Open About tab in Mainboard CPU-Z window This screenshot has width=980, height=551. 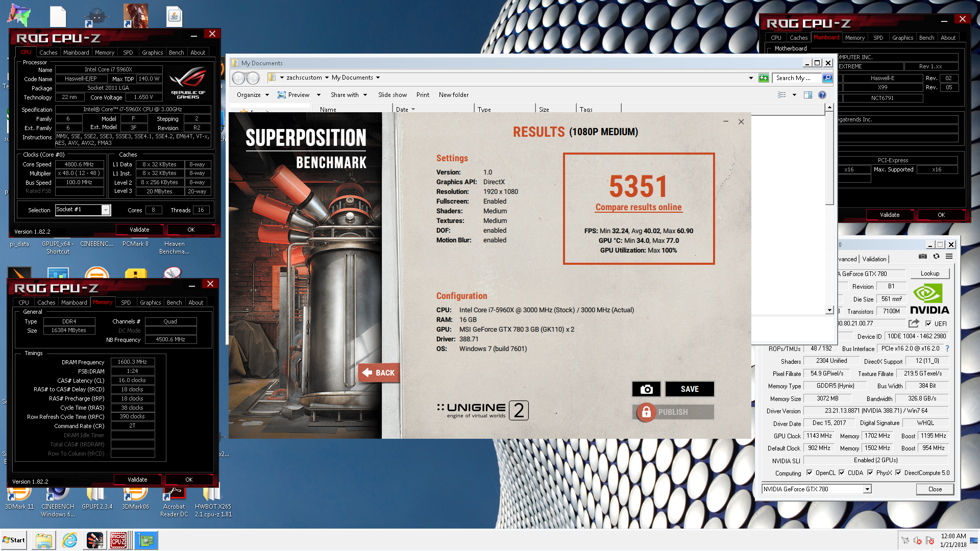[x=948, y=38]
